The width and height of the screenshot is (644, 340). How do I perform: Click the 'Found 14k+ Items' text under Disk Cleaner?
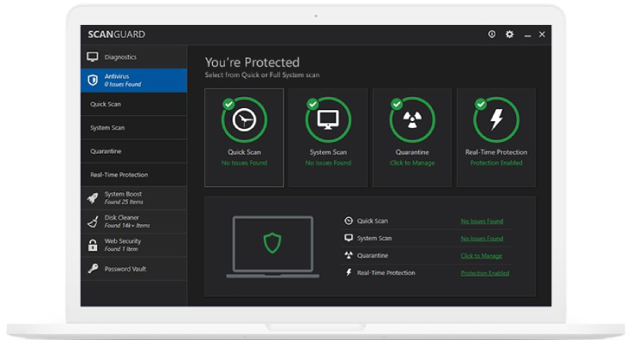tap(127, 226)
